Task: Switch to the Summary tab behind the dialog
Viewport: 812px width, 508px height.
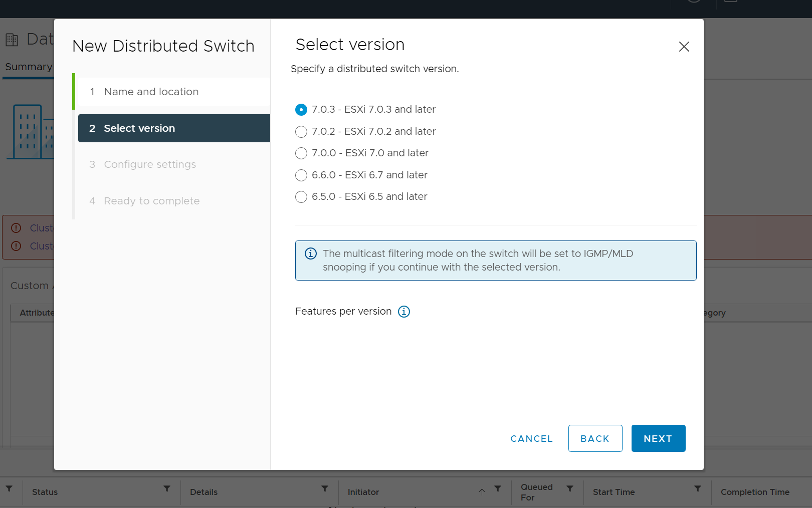Action: [x=29, y=67]
